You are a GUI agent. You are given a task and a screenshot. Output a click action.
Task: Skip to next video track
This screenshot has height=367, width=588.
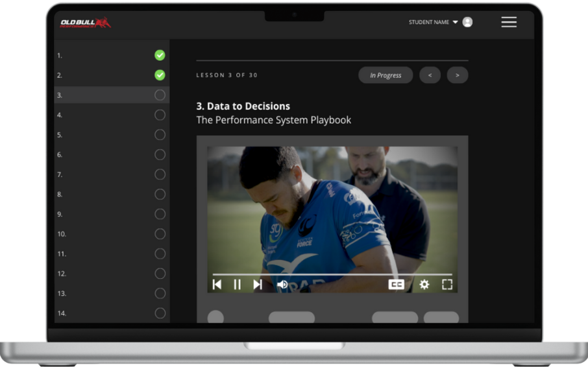coord(258,285)
